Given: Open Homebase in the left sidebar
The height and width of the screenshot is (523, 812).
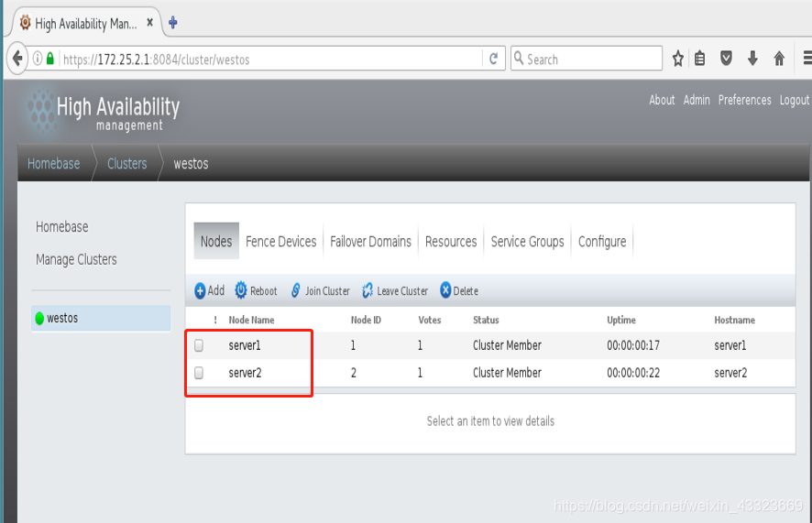Looking at the screenshot, I should pyautogui.click(x=61, y=226).
